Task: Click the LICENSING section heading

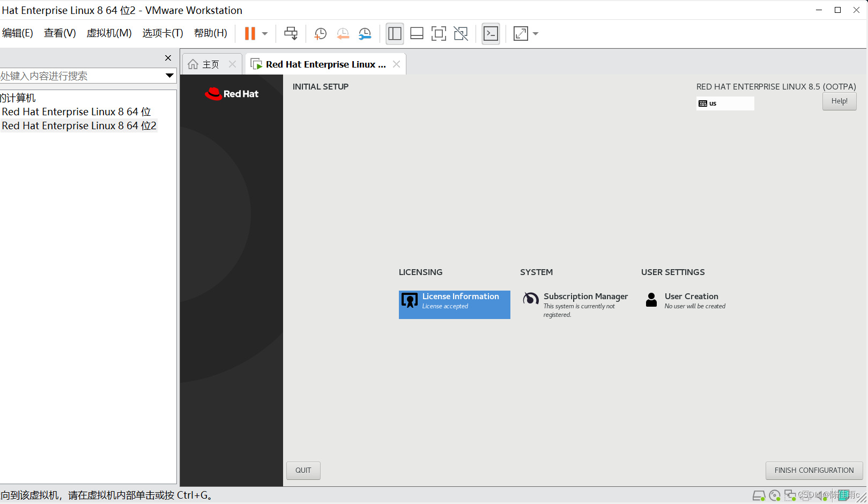Action: click(x=420, y=272)
